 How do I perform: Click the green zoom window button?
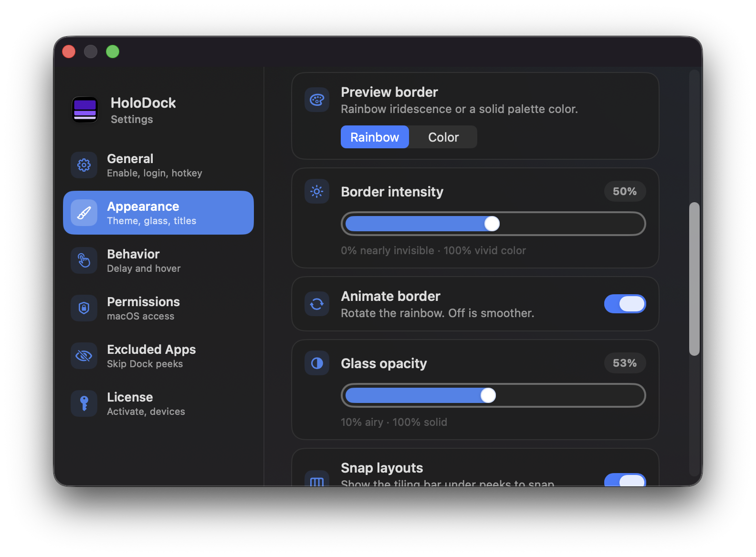[113, 51]
